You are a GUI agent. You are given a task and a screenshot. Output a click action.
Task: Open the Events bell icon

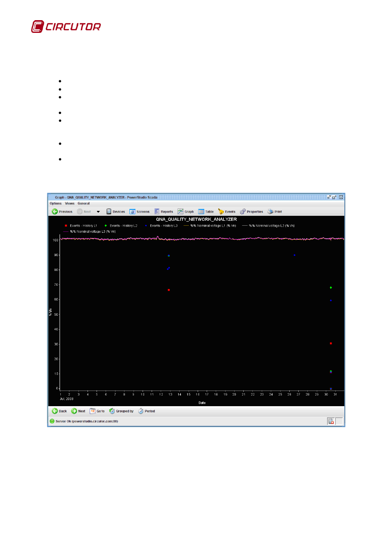pyautogui.click(x=221, y=211)
